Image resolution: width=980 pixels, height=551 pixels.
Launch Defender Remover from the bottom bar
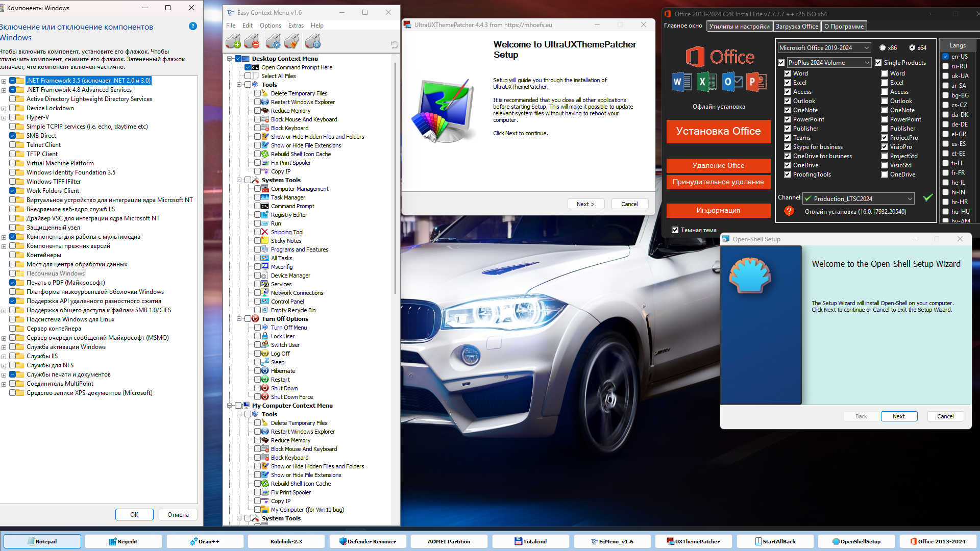[x=367, y=541]
